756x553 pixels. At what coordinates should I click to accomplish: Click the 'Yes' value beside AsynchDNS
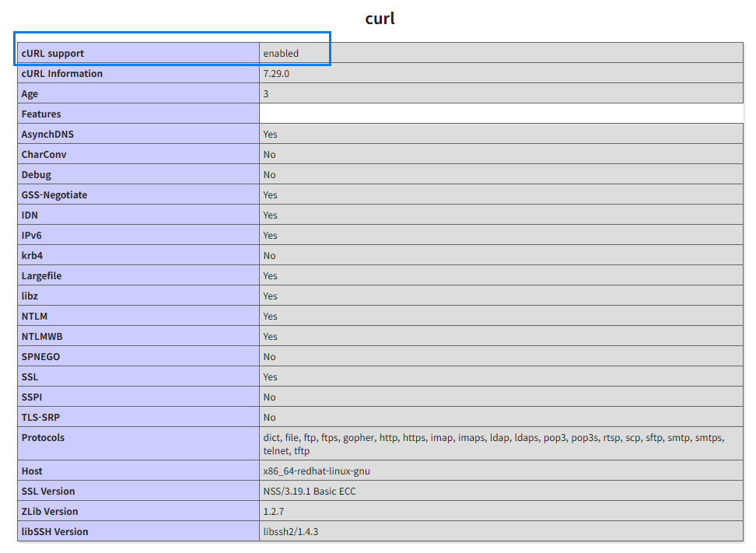tap(270, 135)
